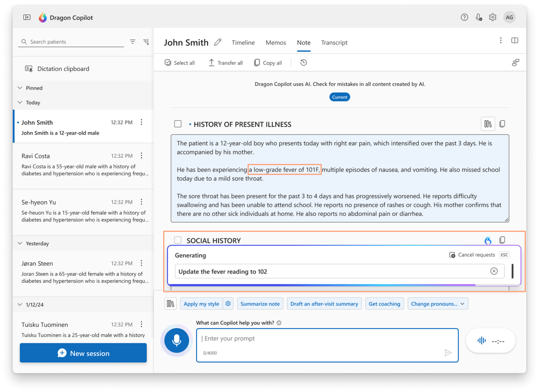Viewport: 539px width, 392px height.
Task: Clear the fever reading prompt text
Action: (x=494, y=271)
